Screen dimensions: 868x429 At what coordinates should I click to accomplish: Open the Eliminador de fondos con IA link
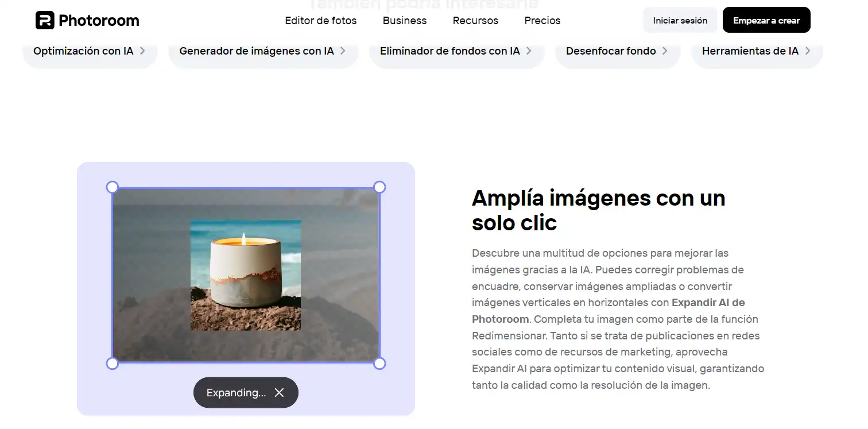click(456, 51)
